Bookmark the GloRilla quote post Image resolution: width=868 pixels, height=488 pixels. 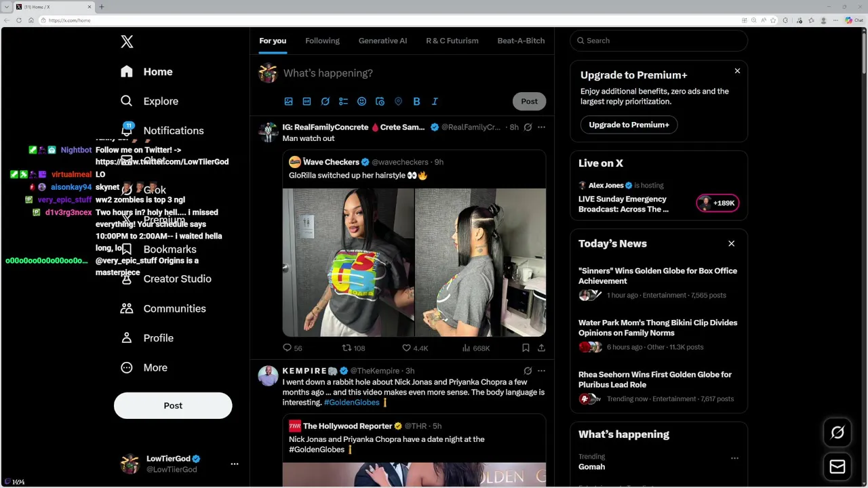[526, 348]
